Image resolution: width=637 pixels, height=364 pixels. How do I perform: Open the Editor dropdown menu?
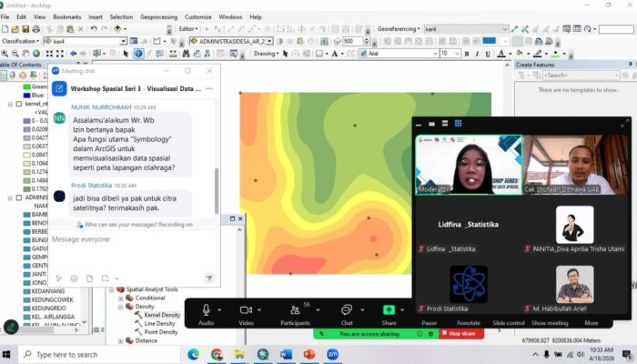pyautogui.click(x=188, y=29)
